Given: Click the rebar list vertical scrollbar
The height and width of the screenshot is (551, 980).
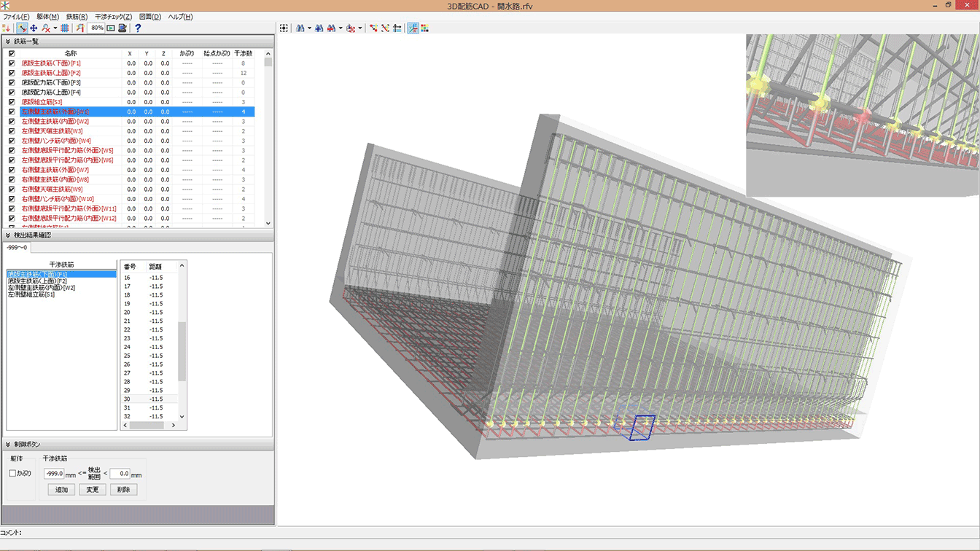Looking at the screenshot, I should [x=268, y=138].
